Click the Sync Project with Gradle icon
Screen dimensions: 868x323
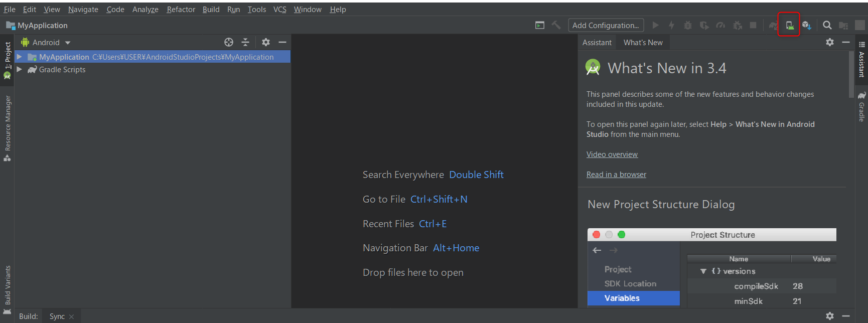tap(773, 25)
